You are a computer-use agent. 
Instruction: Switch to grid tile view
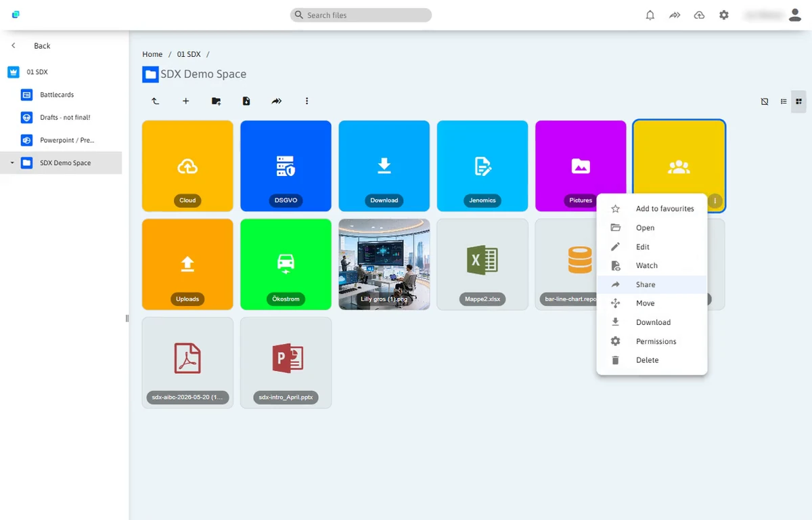[x=798, y=102]
